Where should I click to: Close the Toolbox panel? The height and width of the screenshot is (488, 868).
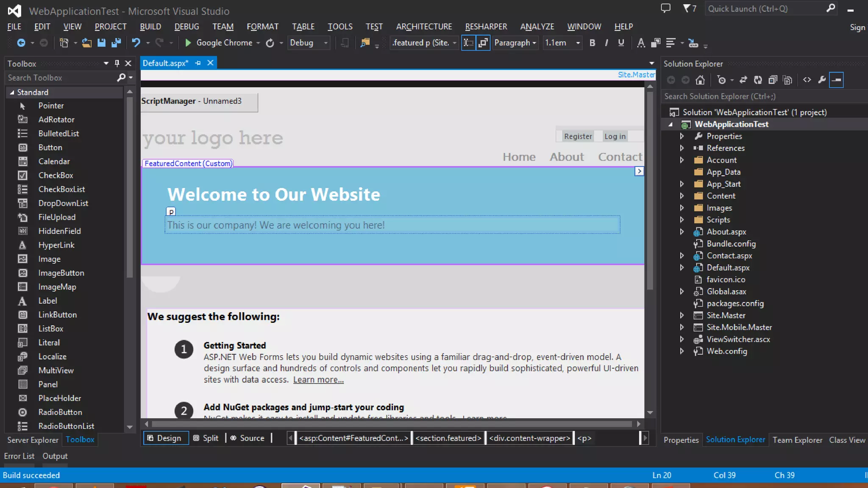(x=128, y=64)
